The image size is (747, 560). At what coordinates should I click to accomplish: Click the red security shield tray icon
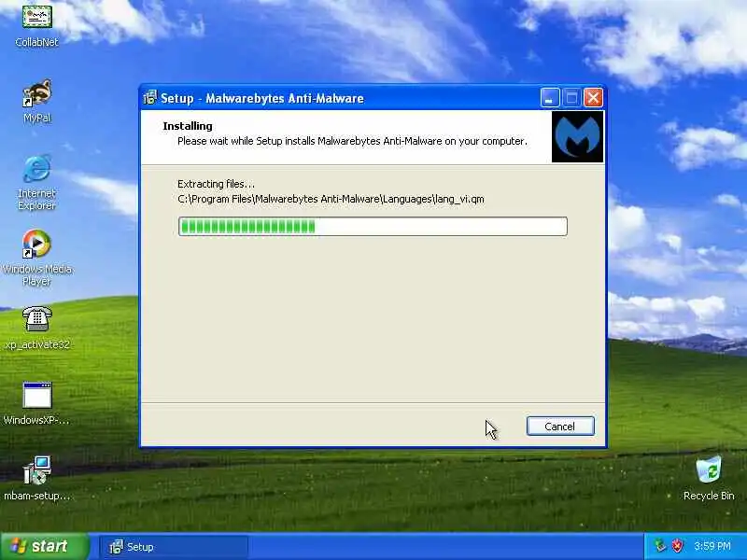(x=677, y=546)
